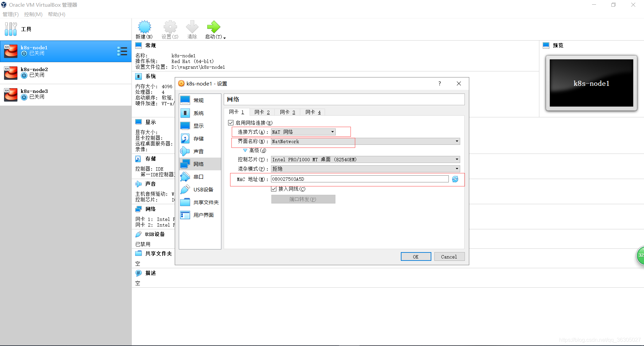Open Network (网络) settings category
The width and height of the screenshot is (644, 346).
pos(200,164)
